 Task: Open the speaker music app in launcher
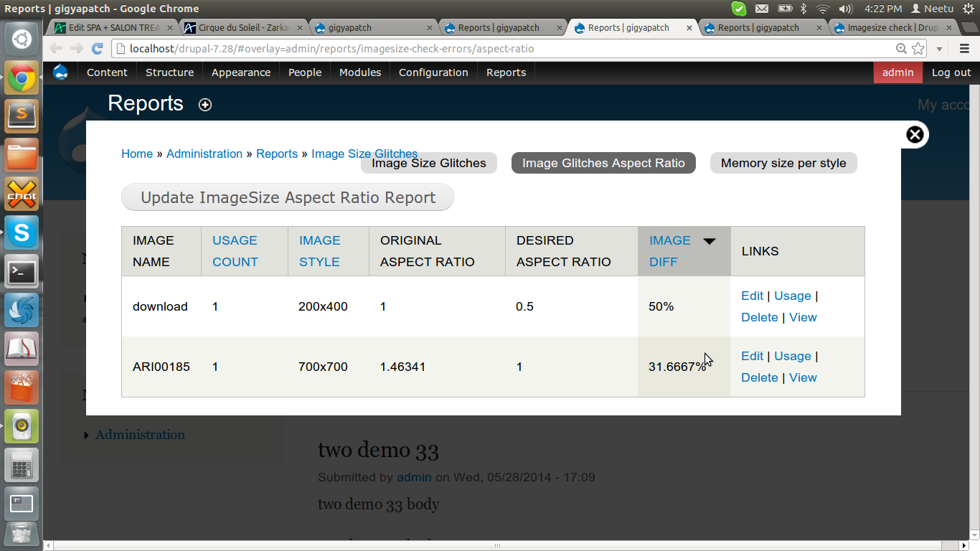click(22, 426)
